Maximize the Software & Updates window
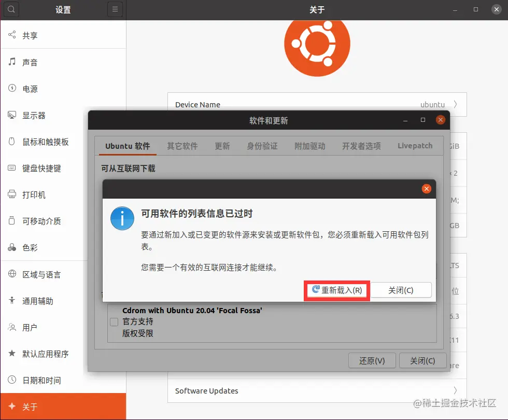This screenshot has width=508, height=420. (423, 120)
